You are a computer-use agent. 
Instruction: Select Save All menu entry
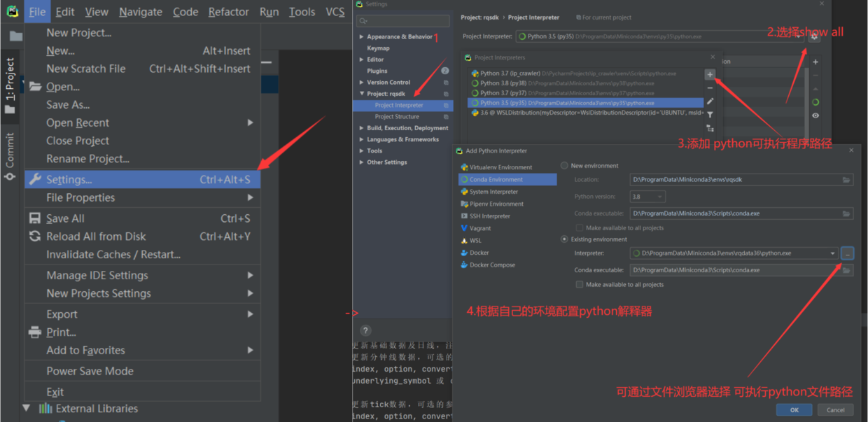coord(143,218)
